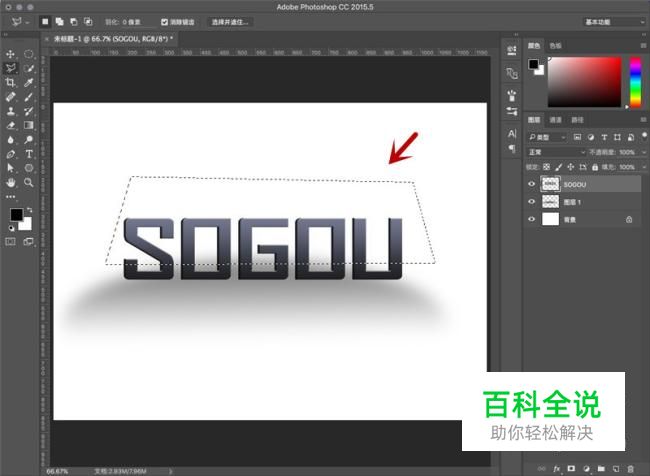Screen dimensions: 650x476
Task: Open the Color panel flyout menu
Action: coord(643,45)
